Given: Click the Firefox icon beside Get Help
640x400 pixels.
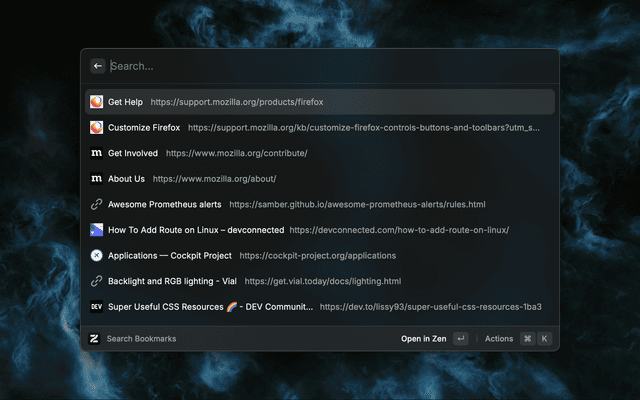Looking at the screenshot, I should [96, 102].
